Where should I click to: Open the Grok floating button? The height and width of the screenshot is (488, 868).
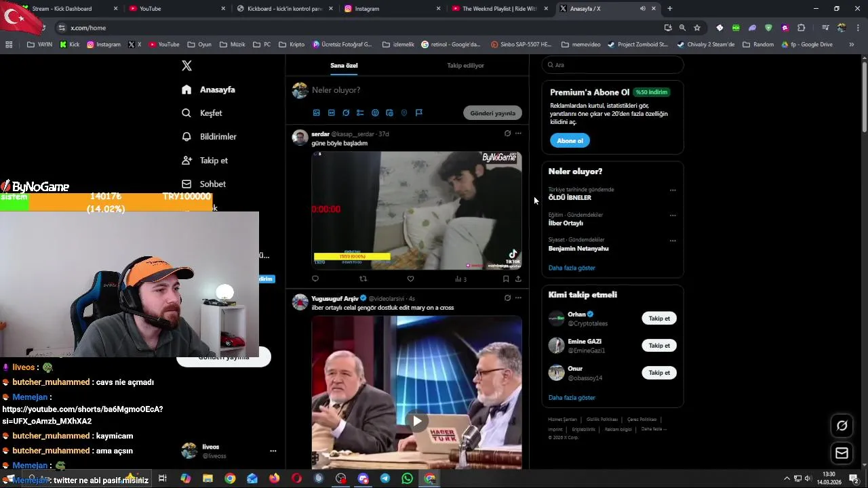tap(842, 426)
